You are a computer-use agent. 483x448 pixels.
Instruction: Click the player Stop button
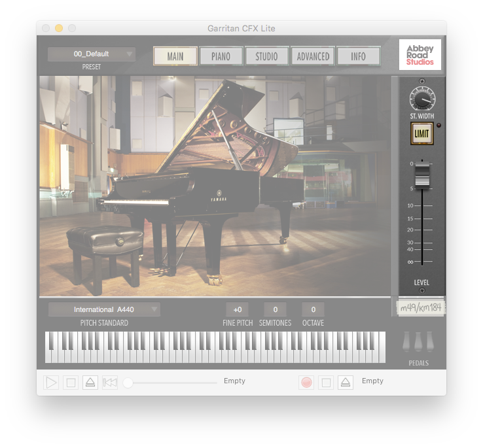[x=71, y=383]
